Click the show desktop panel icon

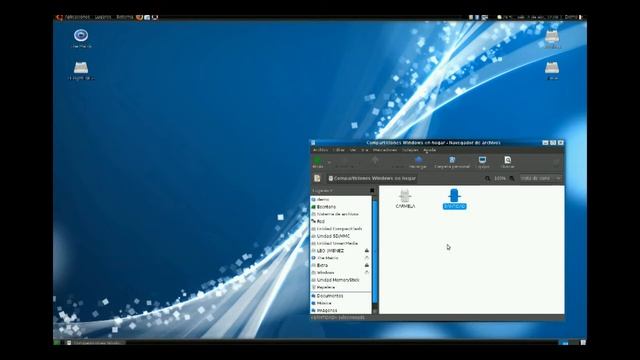coord(57,343)
